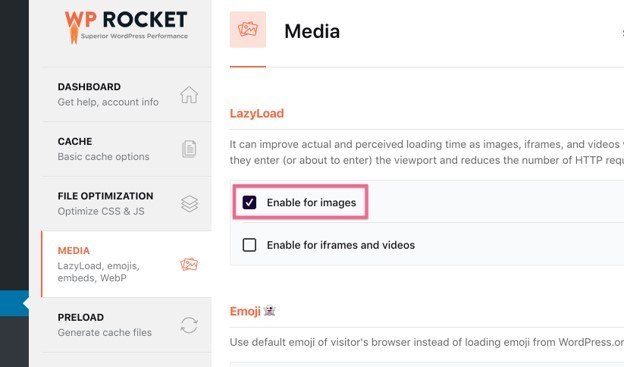Click the LazyLoad section heading
Viewport: 624px width, 367px height.
click(x=257, y=113)
